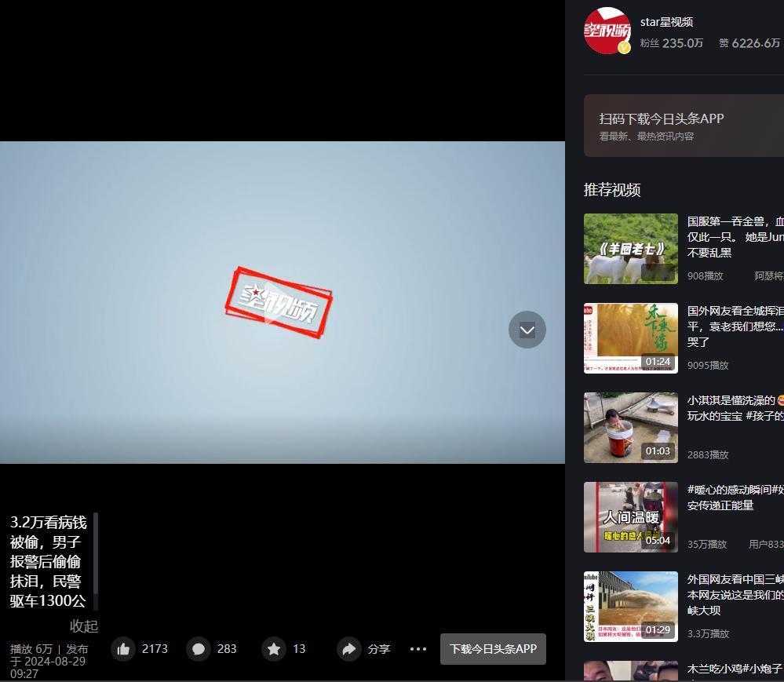The width and height of the screenshot is (784, 682).
Task: Open video titled 国外网友看全城挥泪
Action: click(x=735, y=326)
